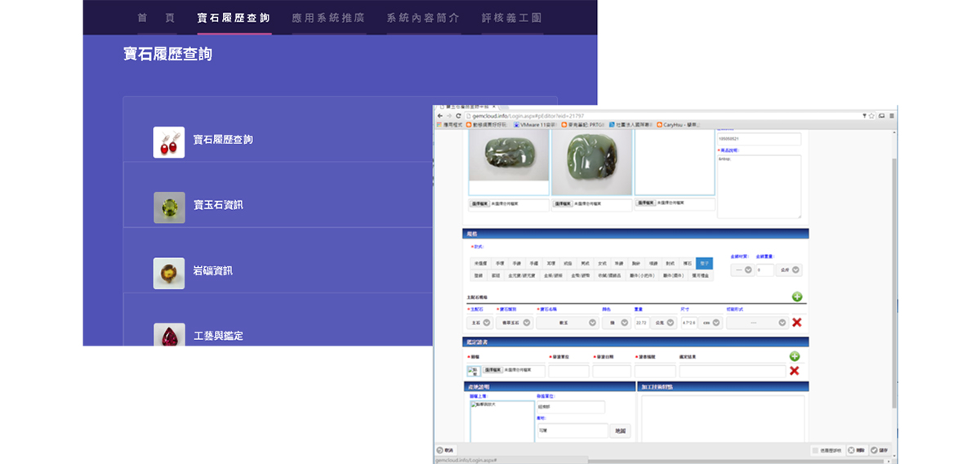Open the 首頁 navigation tab
980x464 pixels.
pyautogui.click(x=157, y=17)
